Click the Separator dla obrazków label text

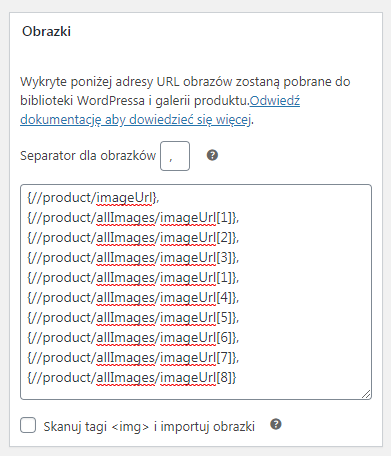(88, 156)
